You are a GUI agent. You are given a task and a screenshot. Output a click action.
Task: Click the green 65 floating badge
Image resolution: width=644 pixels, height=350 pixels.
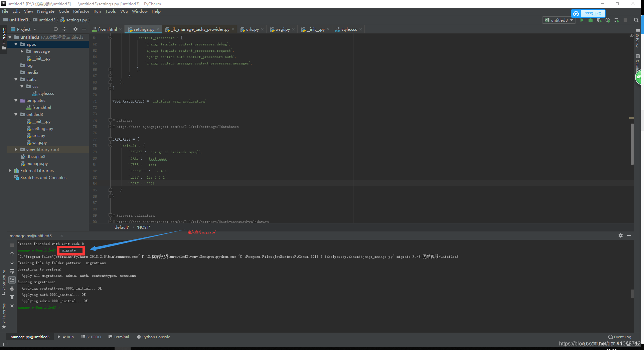click(x=639, y=77)
